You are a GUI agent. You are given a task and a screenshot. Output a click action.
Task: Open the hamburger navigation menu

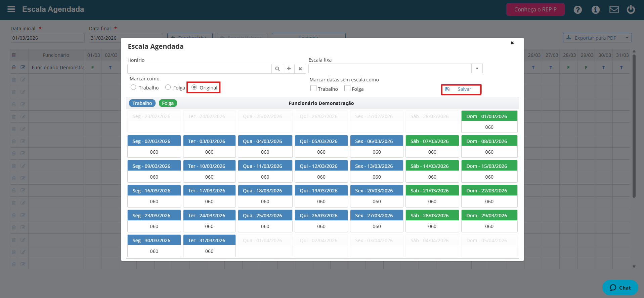(11, 9)
